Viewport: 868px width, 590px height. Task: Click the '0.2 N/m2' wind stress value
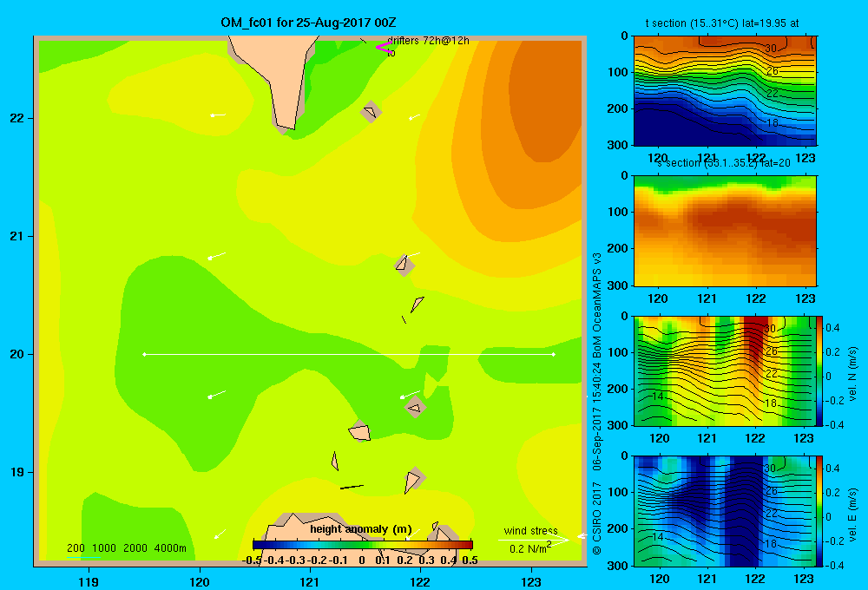coord(530,548)
